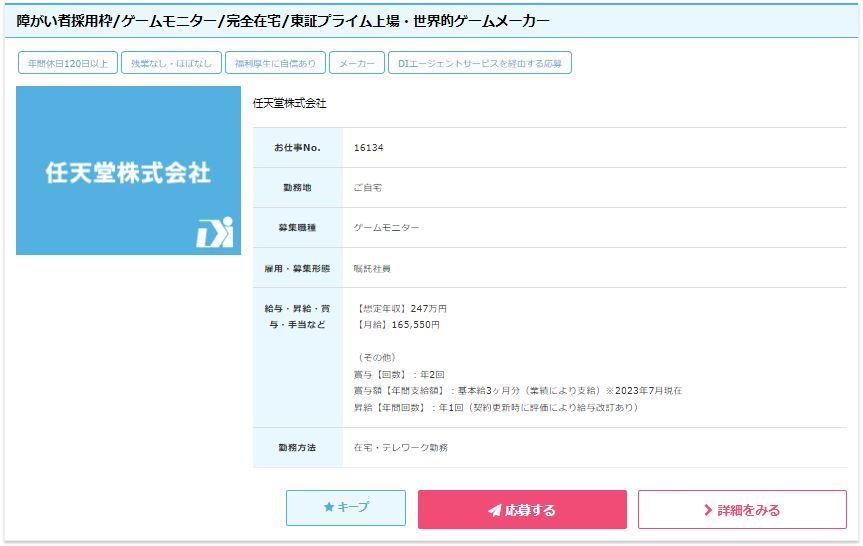The image size is (863, 546).
Task: Click the paper plane icon on 応募する
Action: pyautogui.click(x=494, y=510)
